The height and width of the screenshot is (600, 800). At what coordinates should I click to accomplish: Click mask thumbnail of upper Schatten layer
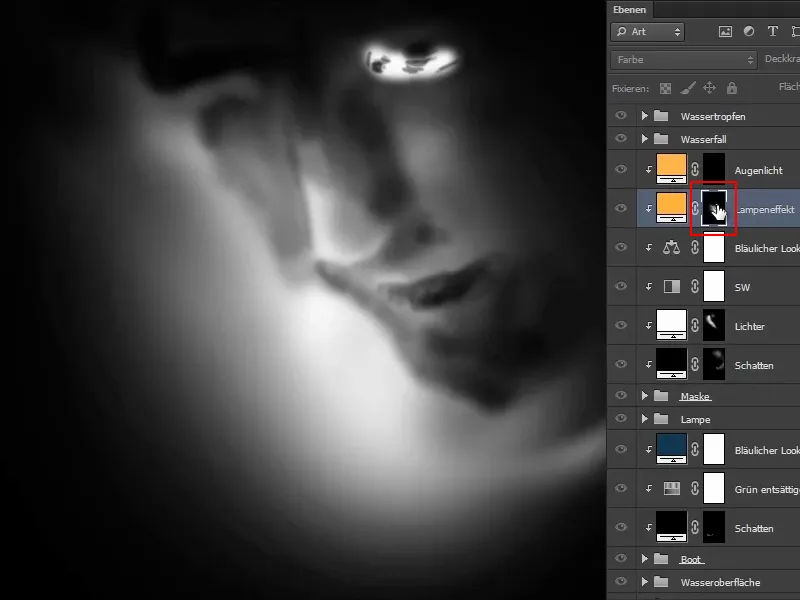714,364
